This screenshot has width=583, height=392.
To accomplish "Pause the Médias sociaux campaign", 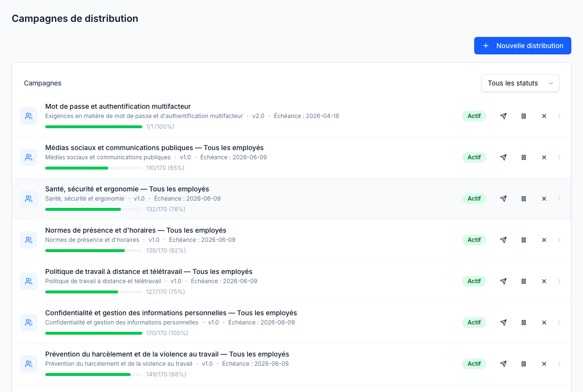I will tap(524, 157).
